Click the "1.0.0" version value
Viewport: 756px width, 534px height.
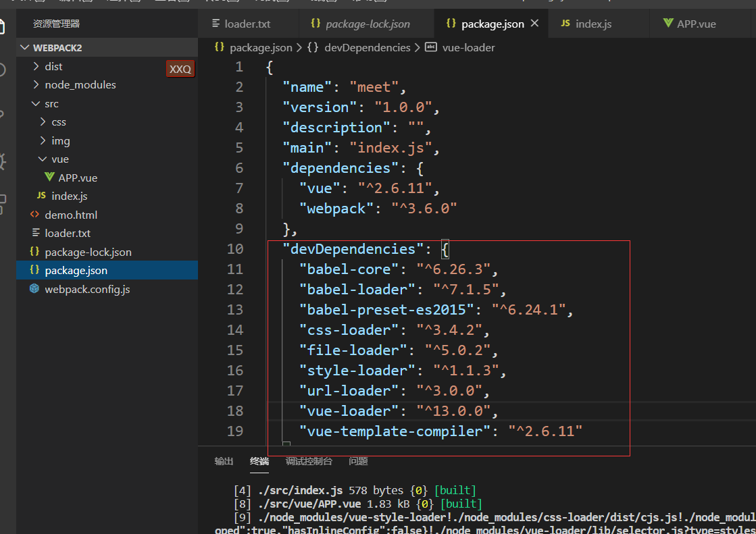tap(403, 107)
